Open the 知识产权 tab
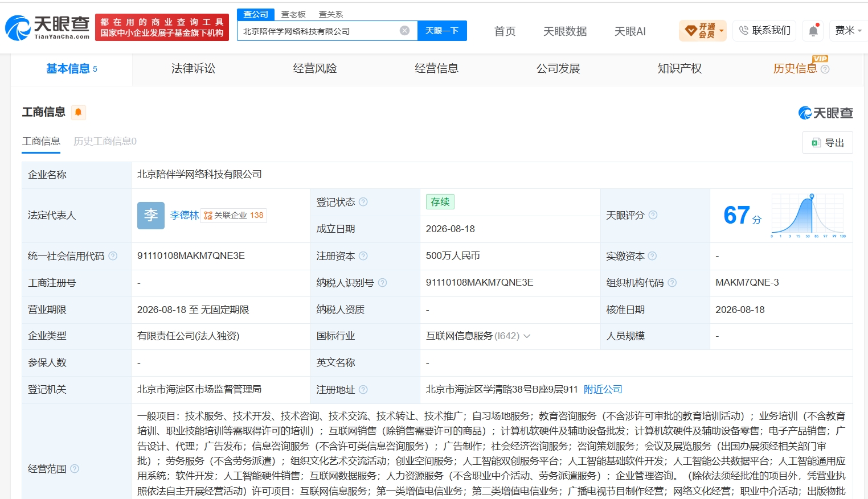 [679, 69]
